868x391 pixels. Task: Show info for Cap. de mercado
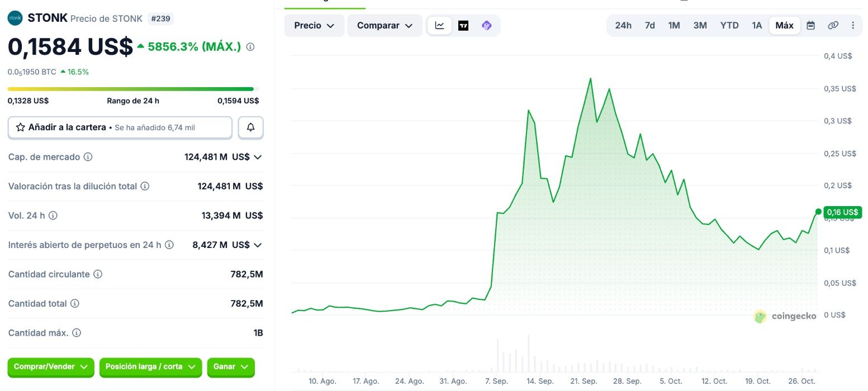(x=88, y=157)
